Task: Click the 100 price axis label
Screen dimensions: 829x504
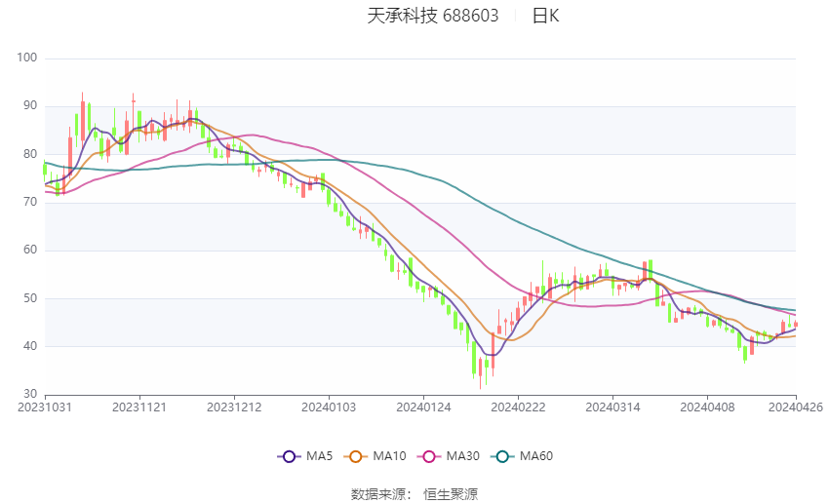Action: coord(27,58)
